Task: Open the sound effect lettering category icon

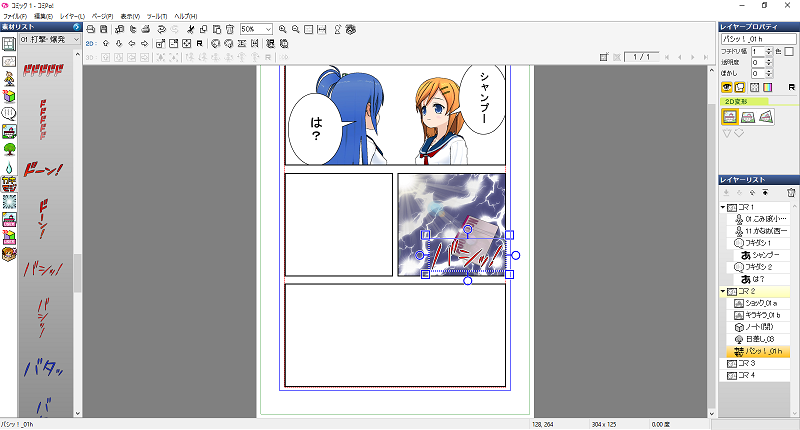Action: click(x=9, y=184)
